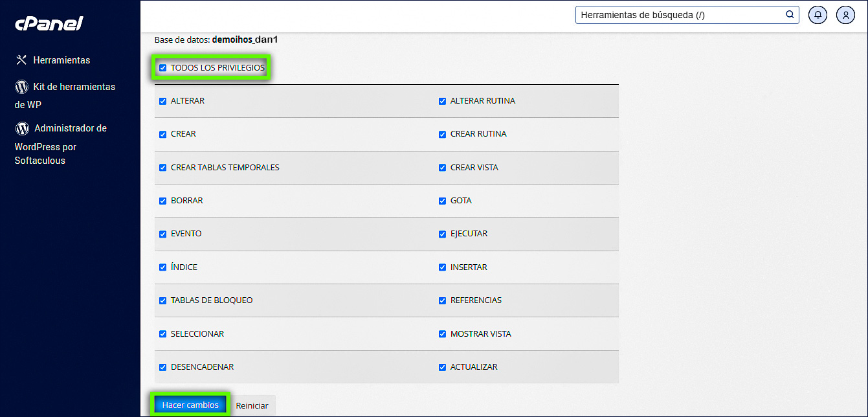Uncheck the BORRAR privilege
This screenshot has width=868, height=417.
(x=163, y=201)
